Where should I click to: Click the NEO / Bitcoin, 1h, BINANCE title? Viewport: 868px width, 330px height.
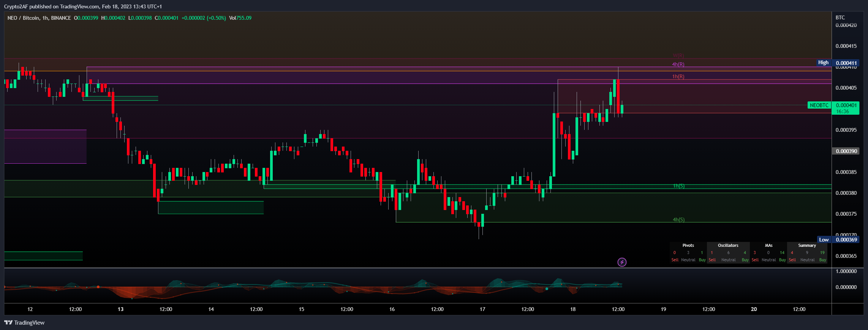tap(39, 18)
